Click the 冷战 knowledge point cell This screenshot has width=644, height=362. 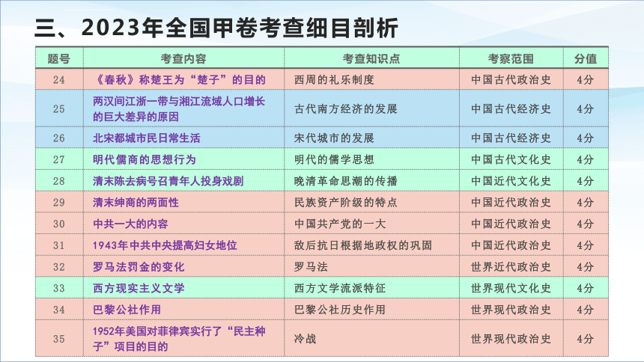pyautogui.click(x=371, y=339)
